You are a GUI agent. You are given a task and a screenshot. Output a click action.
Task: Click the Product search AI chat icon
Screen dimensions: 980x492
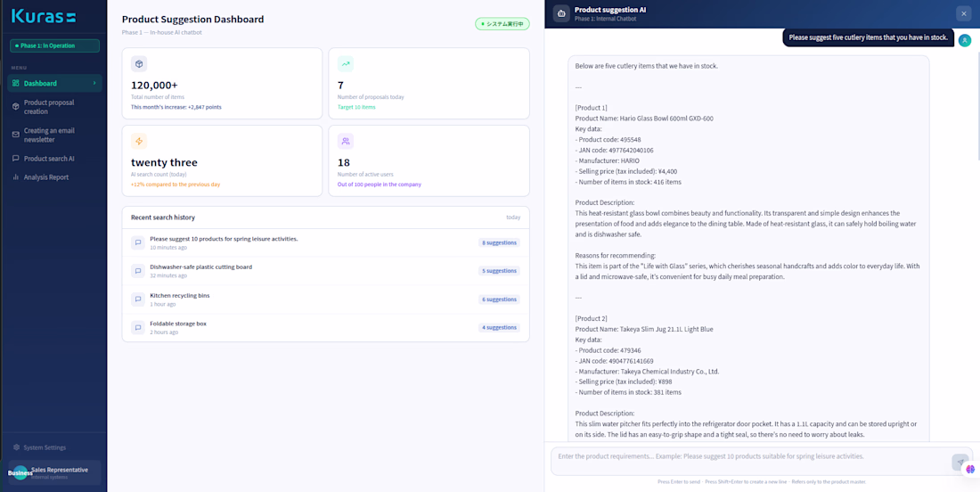[16, 159]
